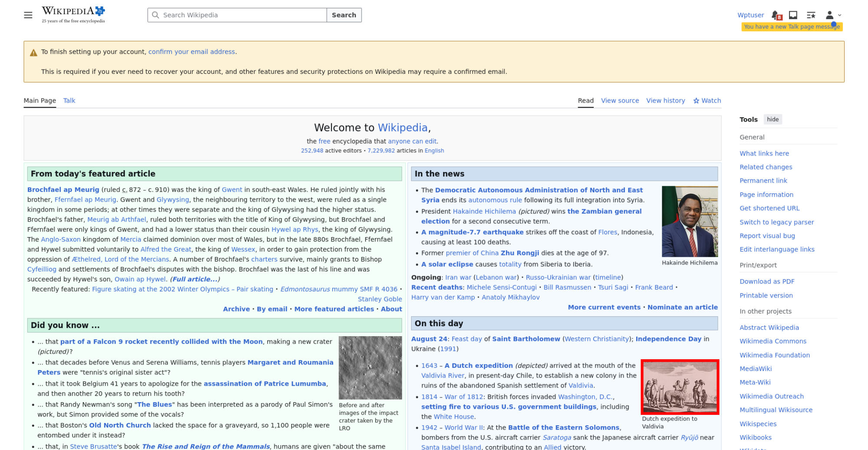Open the A solar eclipse news link
The image size is (868, 450).
pos(447,265)
